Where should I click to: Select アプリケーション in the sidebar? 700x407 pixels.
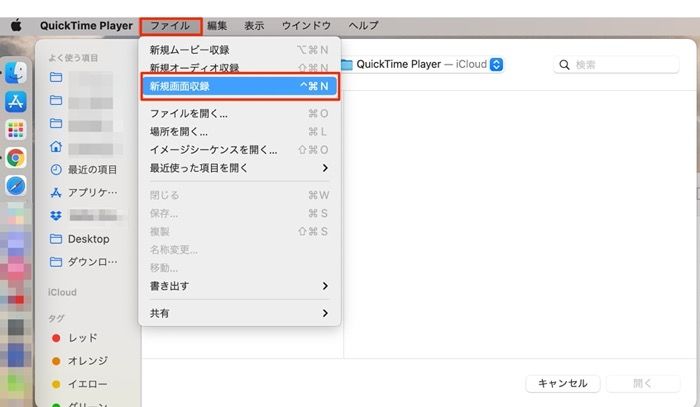click(x=83, y=192)
